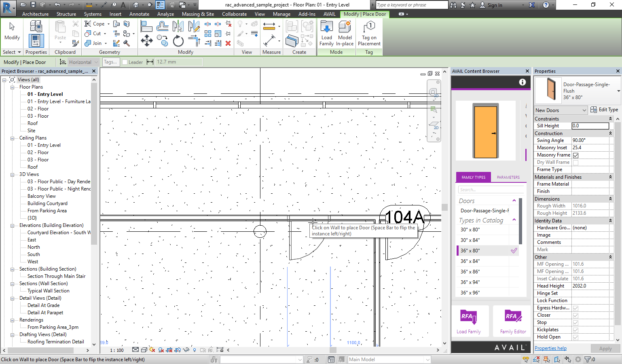
Task: Collapse the Doors group in Family Types list
Action: [514, 200]
